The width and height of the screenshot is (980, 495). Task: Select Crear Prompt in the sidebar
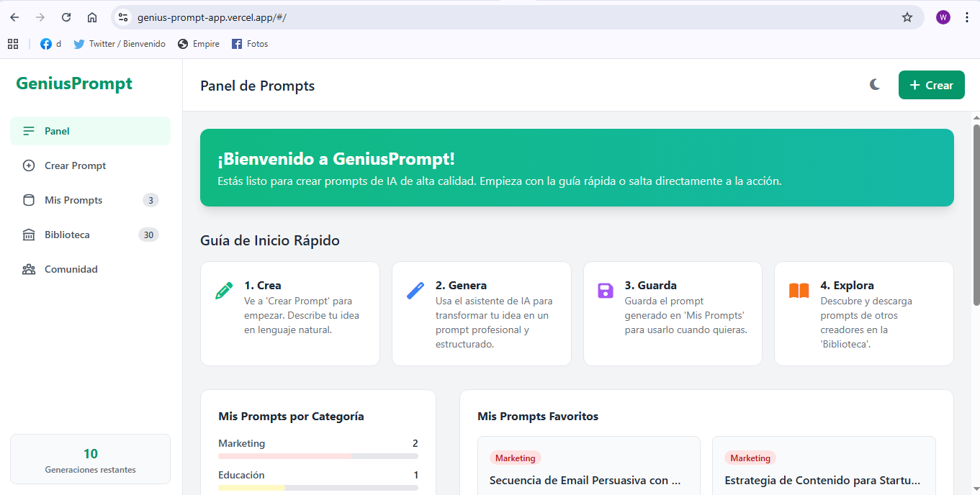pyautogui.click(x=75, y=165)
